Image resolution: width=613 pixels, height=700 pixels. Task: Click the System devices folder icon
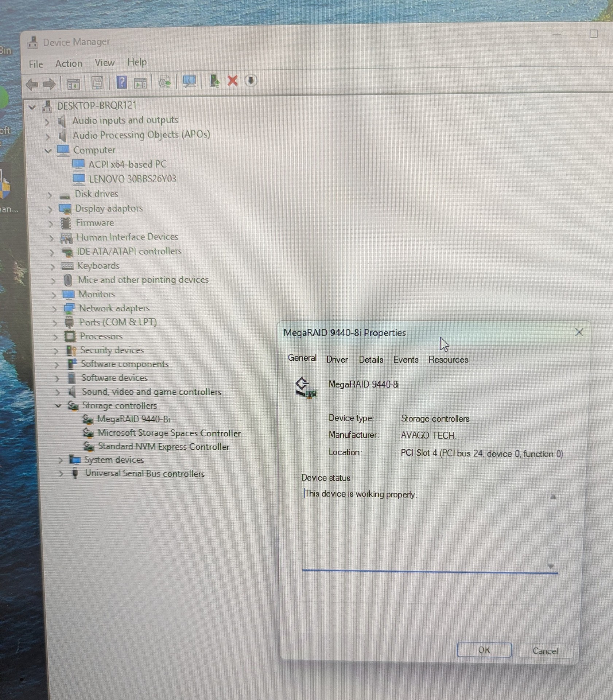click(75, 459)
